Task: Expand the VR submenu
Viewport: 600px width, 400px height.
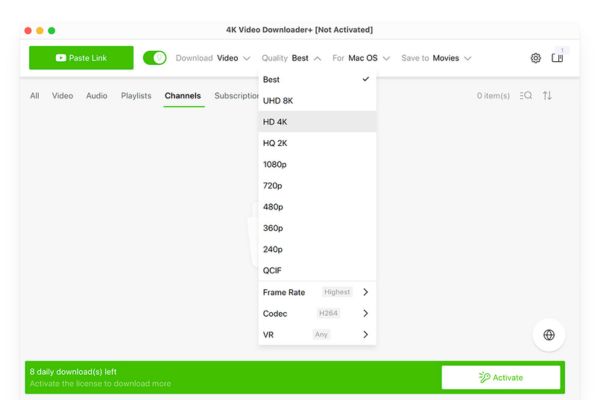Action: pos(317,335)
